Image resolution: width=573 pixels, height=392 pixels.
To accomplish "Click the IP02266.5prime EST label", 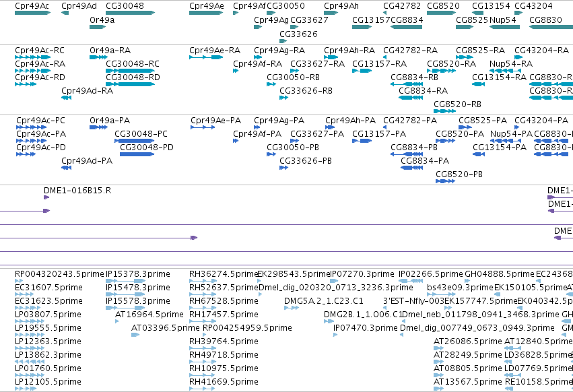I will pos(430,274).
